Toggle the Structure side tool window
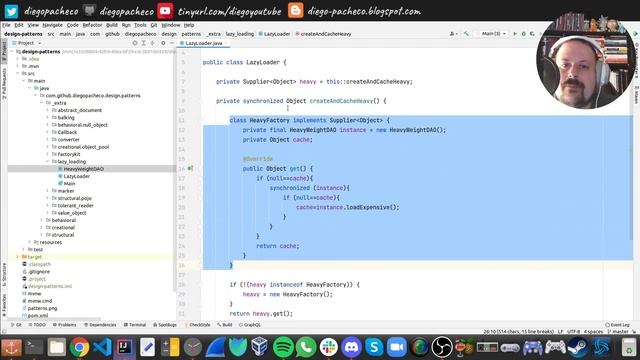This screenshot has width=640, height=360. pyautogui.click(x=4, y=274)
